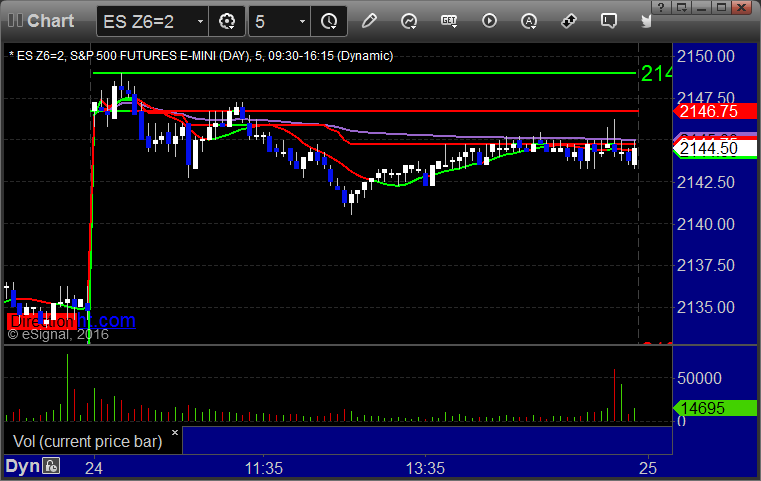Click the Vol (current price bar) label
Image resolution: width=761 pixels, height=481 pixels.
point(87,442)
